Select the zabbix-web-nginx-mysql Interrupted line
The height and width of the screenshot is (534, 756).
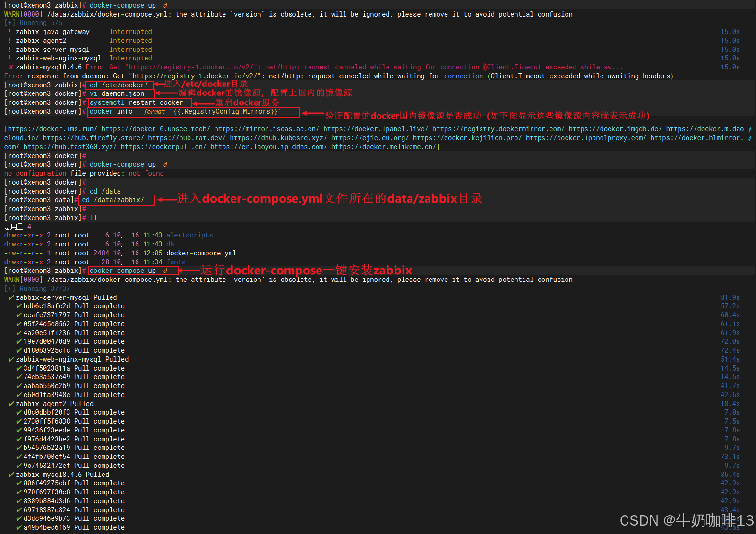pos(80,58)
